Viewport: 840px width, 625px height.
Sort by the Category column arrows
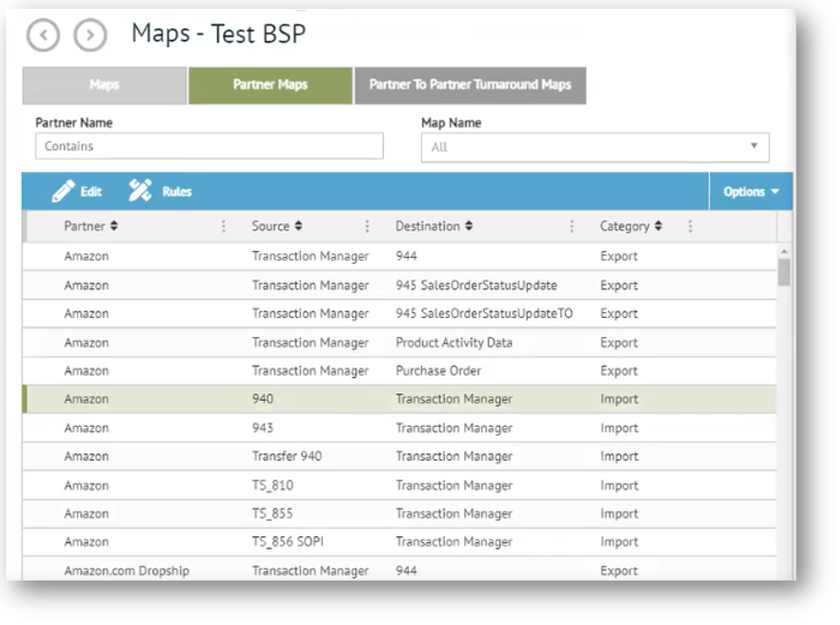pyautogui.click(x=658, y=227)
